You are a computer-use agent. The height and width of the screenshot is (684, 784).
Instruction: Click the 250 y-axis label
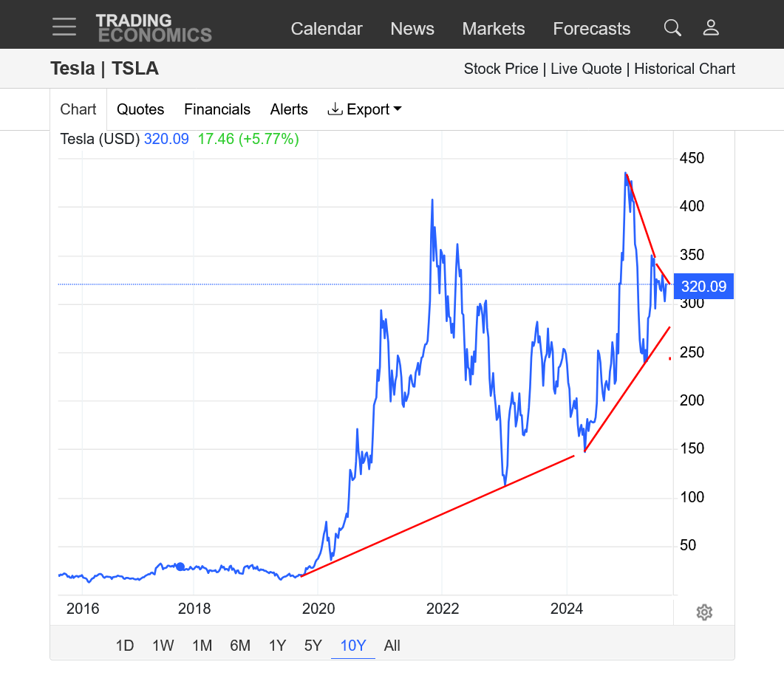coord(692,352)
